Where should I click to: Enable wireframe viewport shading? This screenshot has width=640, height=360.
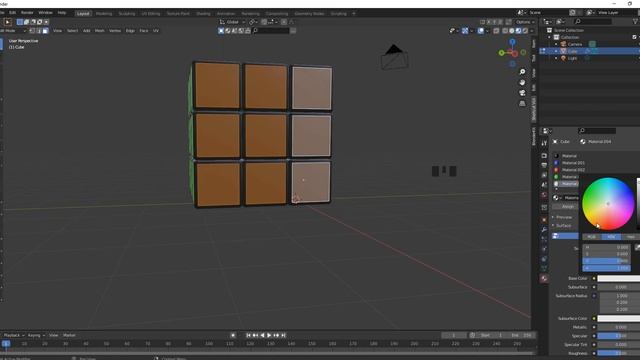tap(505, 31)
